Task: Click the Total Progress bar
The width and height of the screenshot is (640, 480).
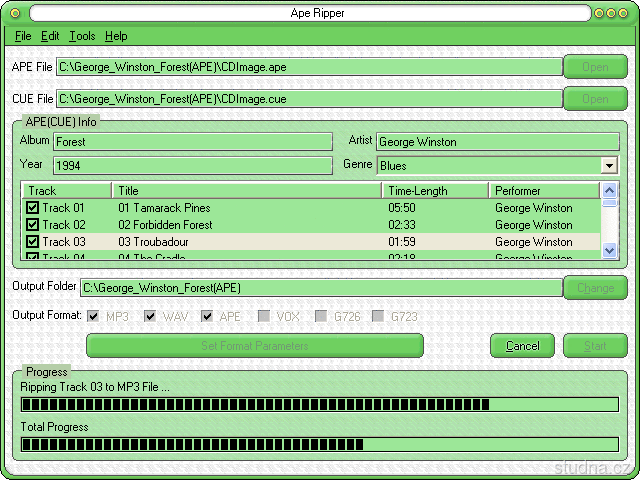Action: click(320, 444)
